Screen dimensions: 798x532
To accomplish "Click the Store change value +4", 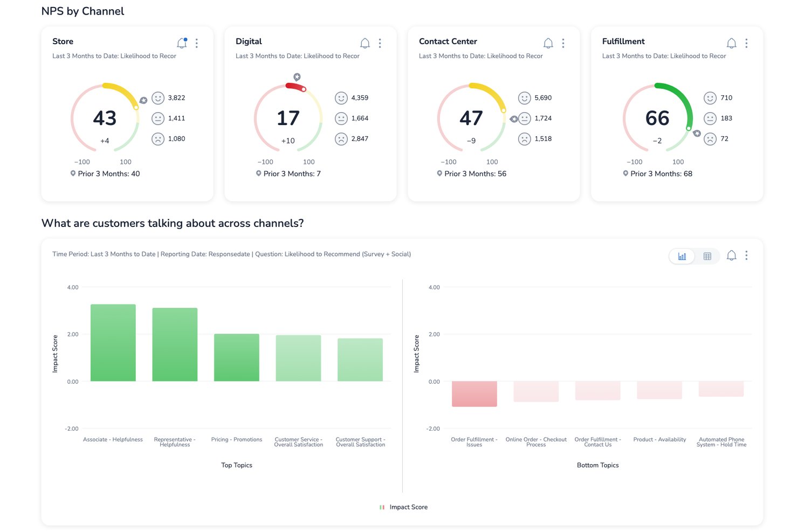I will [105, 141].
